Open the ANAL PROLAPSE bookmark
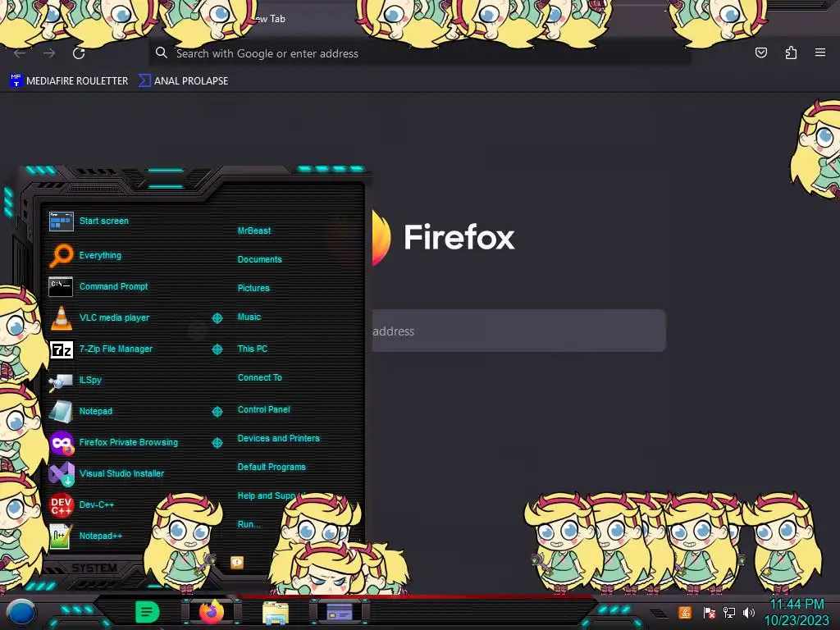This screenshot has height=630, width=840. point(183,81)
